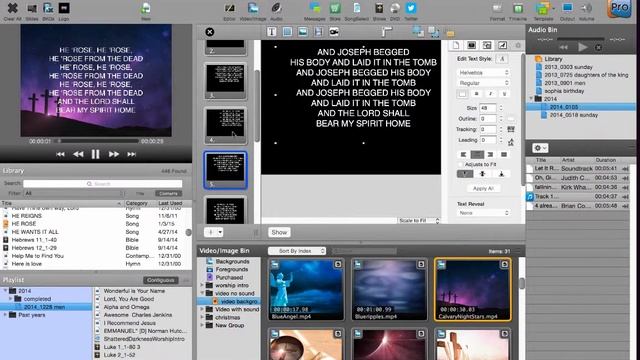The height and width of the screenshot is (360, 640).
Task: Open the slide properties inspector tab
Action: pyautogui.click(x=471, y=45)
